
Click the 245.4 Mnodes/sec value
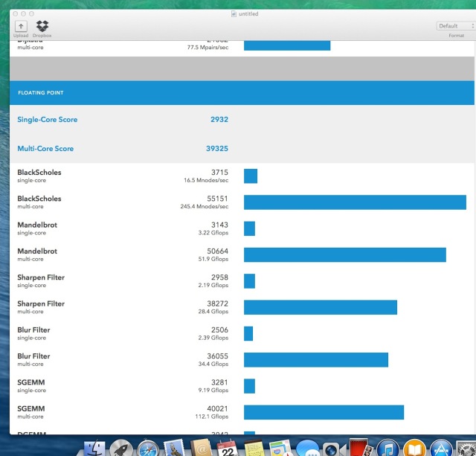point(205,207)
